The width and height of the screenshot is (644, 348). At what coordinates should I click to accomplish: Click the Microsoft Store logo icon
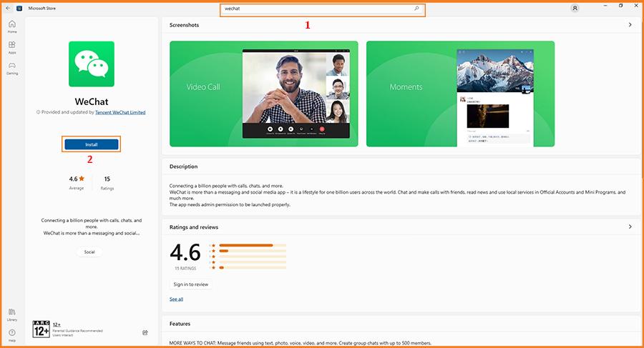coord(19,8)
